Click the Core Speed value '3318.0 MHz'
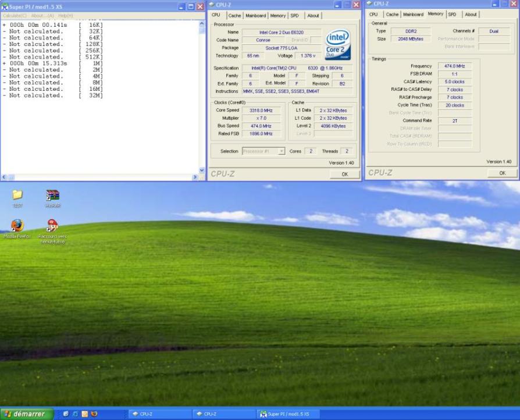Screen dimensions: 520x420 (x=261, y=111)
